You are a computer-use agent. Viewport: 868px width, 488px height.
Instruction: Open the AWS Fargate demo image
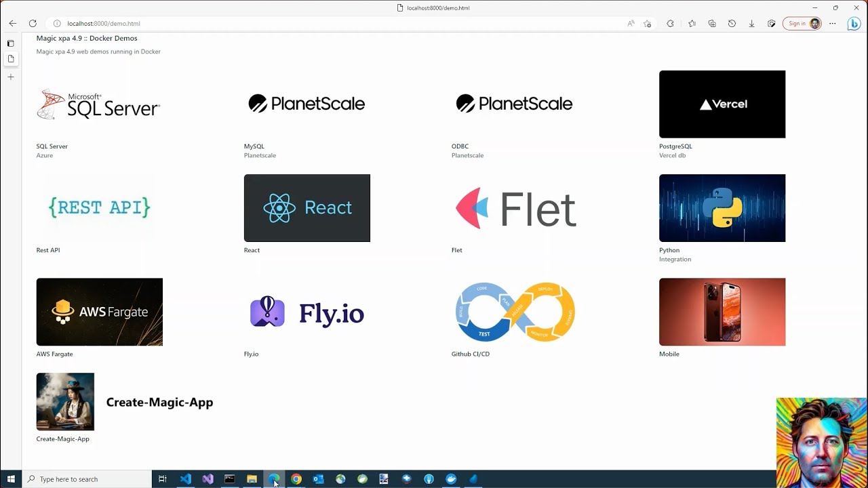click(x=100, y=312)
